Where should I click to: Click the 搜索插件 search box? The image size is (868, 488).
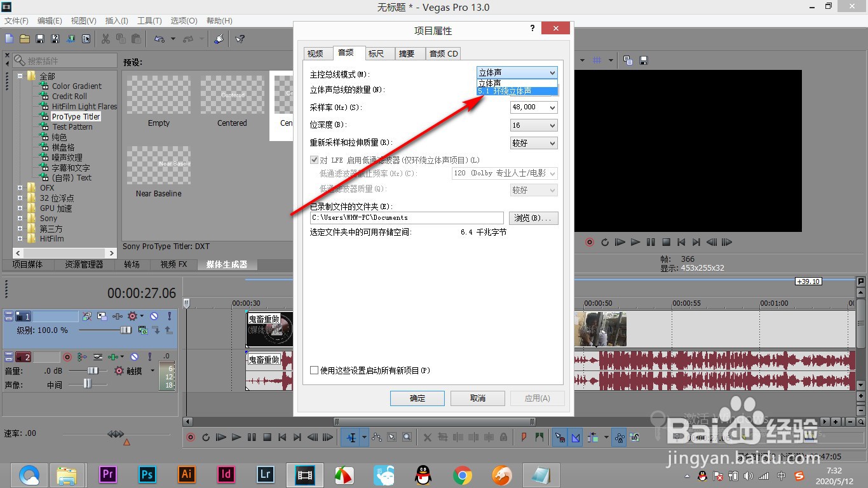[x=65, y=60]
